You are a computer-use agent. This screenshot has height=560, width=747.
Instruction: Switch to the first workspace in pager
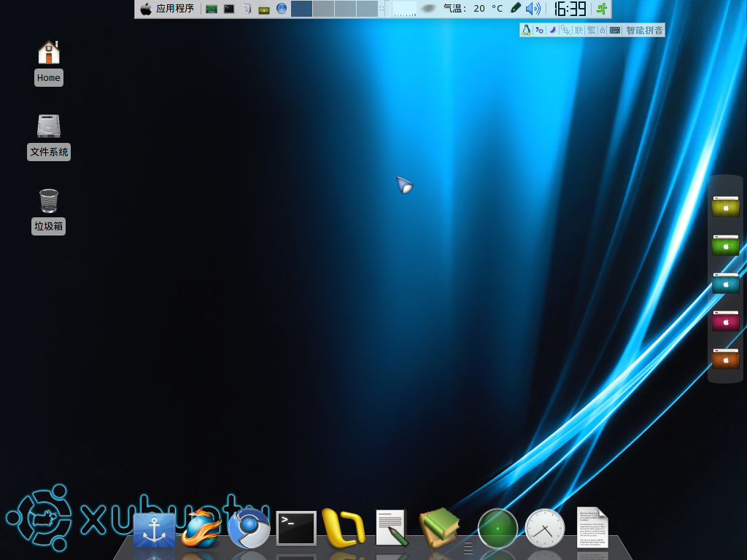(301, 9)
